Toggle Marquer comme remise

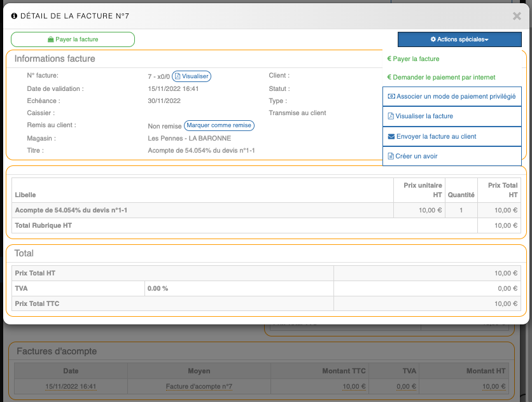coord(219,126)
